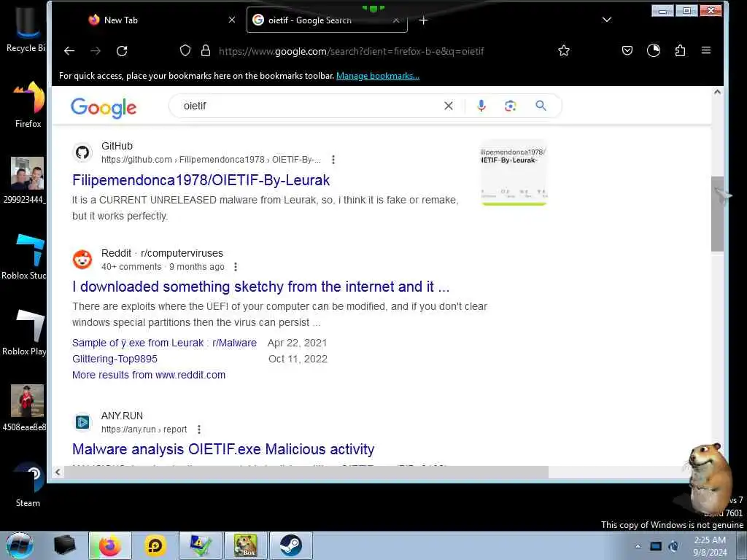Select the 4508eae8e8 image file on desktop
The image size is (747, 560).
click(25, 408)
